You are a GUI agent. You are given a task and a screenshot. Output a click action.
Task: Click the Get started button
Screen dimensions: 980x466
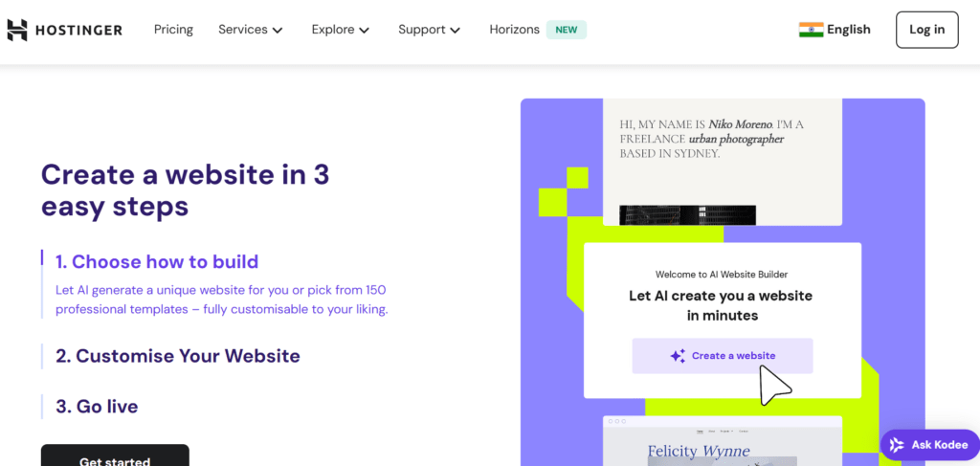[x=115, y=455]
